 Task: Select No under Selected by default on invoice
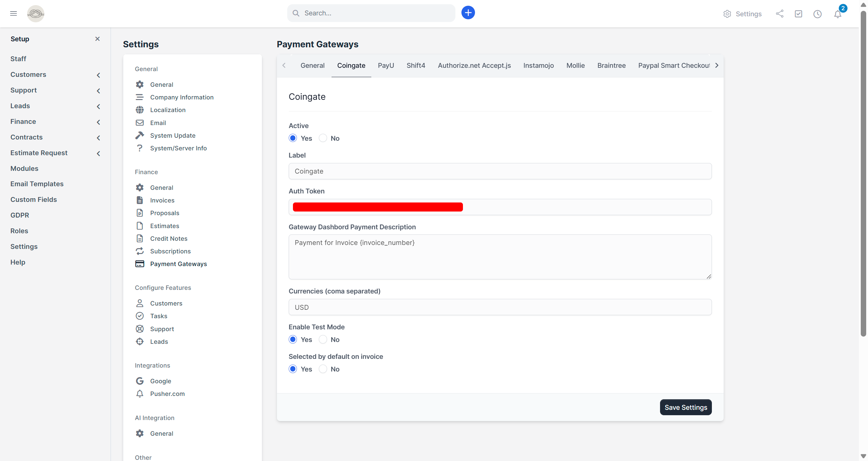322,369
